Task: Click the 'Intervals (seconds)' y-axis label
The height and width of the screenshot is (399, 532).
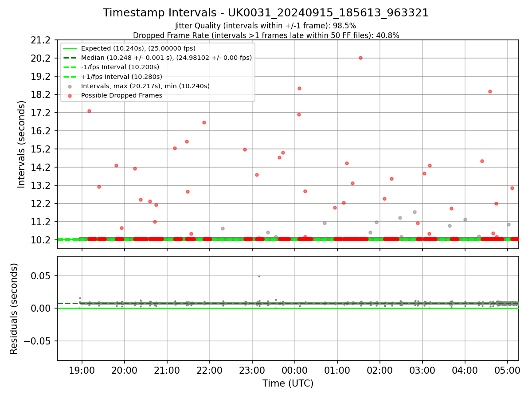Action: pos(22,144)
